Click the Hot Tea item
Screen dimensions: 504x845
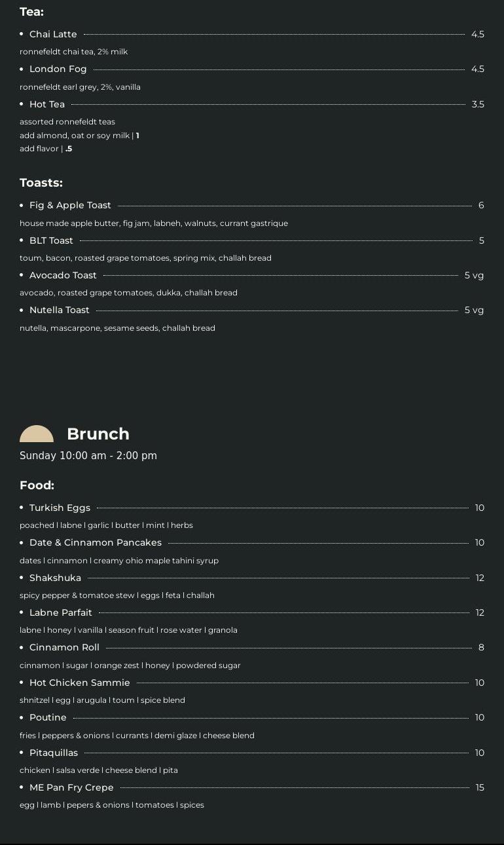(x=47, y=104)
